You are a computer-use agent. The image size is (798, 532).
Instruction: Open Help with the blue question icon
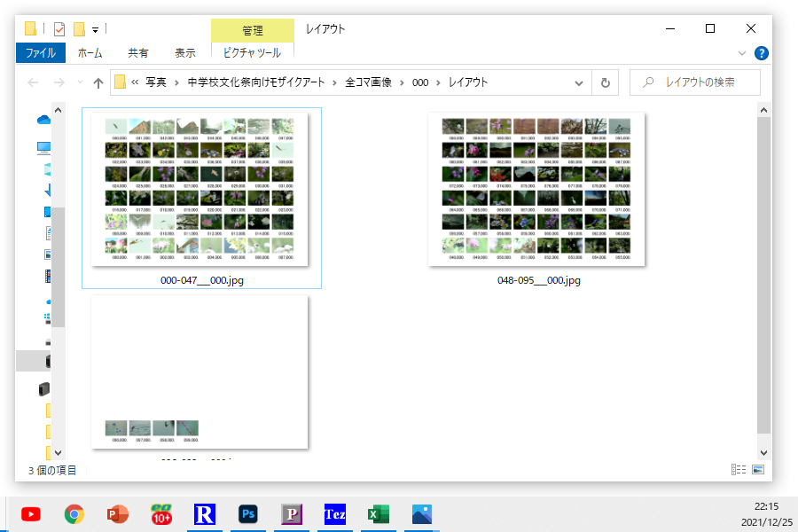(762, 53)
